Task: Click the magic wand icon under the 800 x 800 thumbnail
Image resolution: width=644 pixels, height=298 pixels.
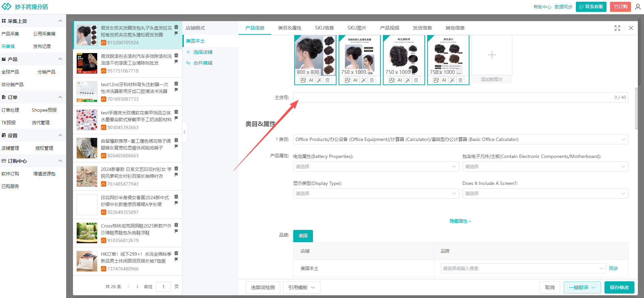Action: coord(319,80)
